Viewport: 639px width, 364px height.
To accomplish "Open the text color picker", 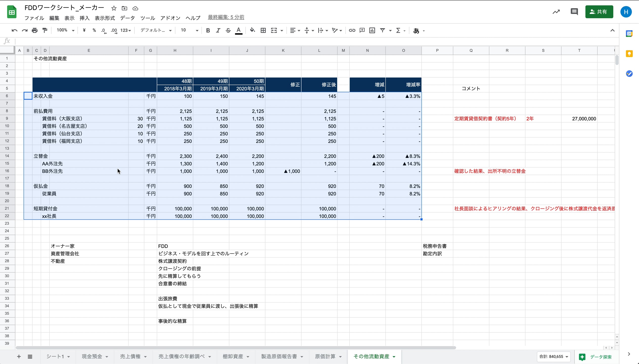I will pos(238,31).
